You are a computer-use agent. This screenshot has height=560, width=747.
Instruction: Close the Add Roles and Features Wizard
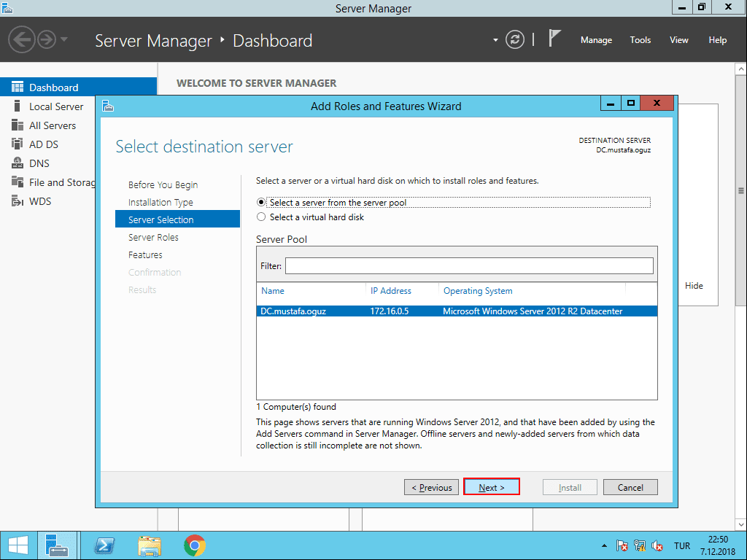coord(657,103)
